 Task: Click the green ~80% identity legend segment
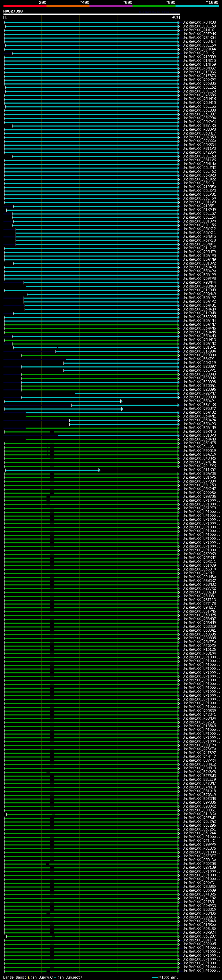154,7
